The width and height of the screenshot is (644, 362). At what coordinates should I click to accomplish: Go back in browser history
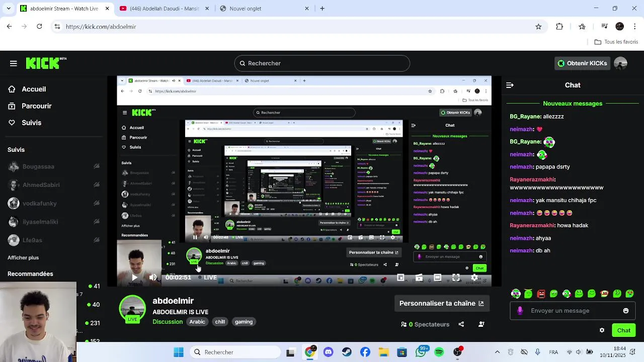click(x=9, y=27)
